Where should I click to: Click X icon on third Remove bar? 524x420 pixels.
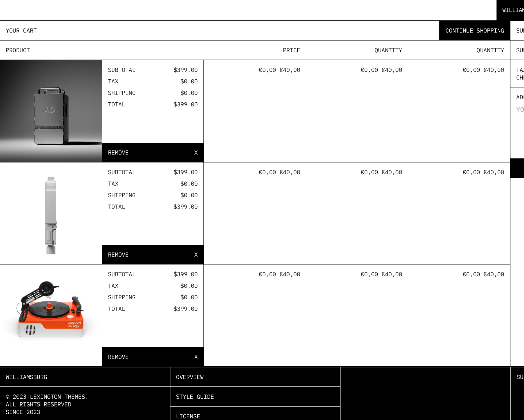pyautogui.click(x=196, y=357)
